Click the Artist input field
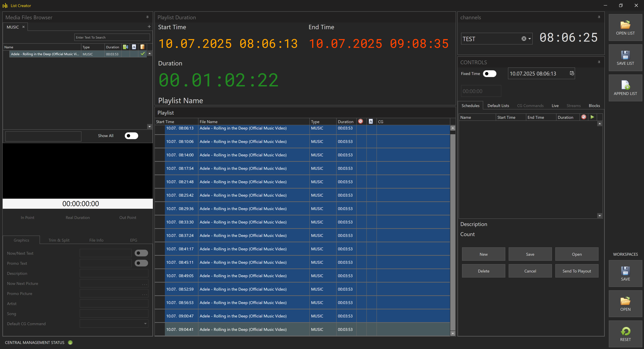Viewport: 644px width, 349px height. (x=114, y=304)
